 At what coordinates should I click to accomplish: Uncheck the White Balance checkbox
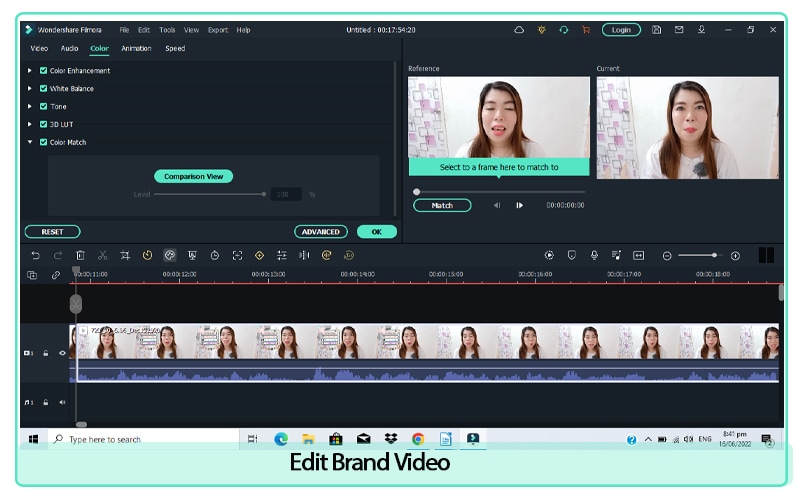(x=43, y=89)
